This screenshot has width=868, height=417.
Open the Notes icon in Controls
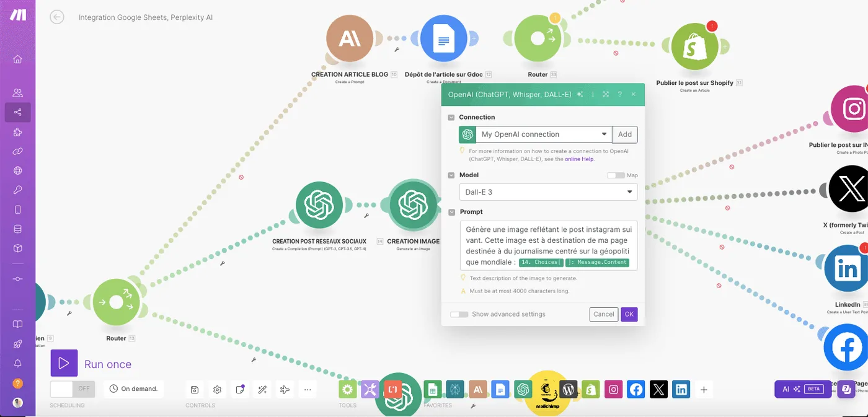click(x=240, y=390)
